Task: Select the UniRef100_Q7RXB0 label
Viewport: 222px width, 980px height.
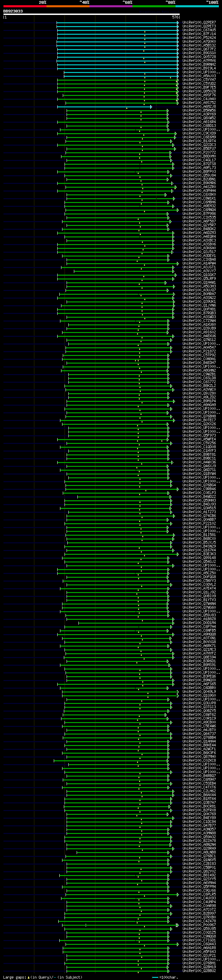Action: [199, 917]
